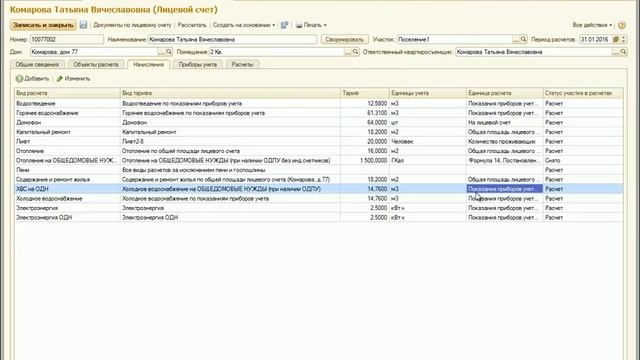The width and height of the screenshot is (640, 360).
Task: Click the ГКал unit cell
Action: [428, 160]
